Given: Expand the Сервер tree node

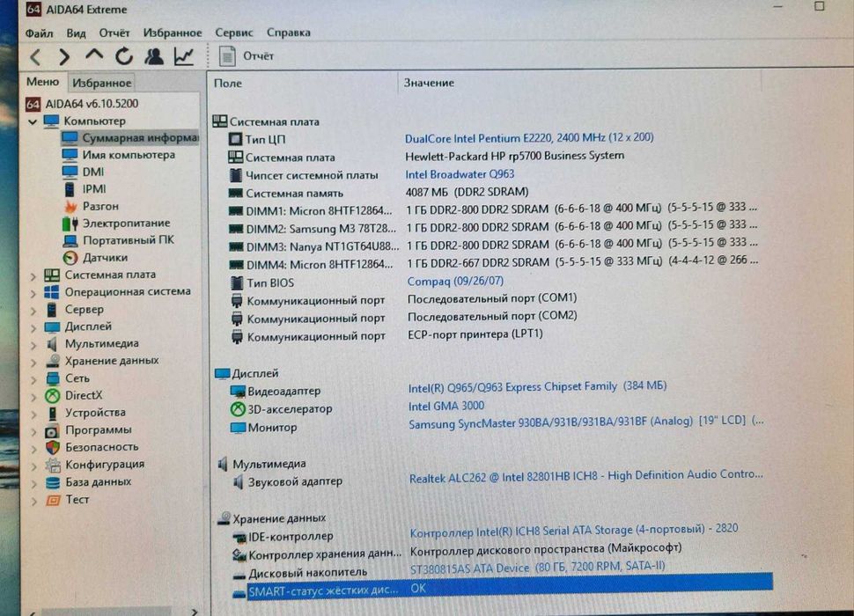Looking at the screenshot, I should (33, 311).
